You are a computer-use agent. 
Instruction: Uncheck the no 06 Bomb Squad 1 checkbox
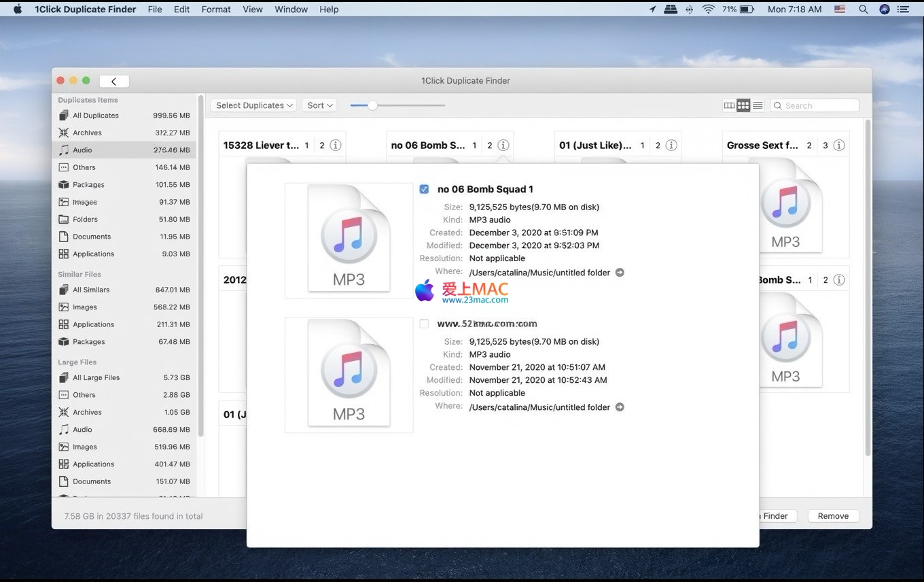[x=424, y=189]
